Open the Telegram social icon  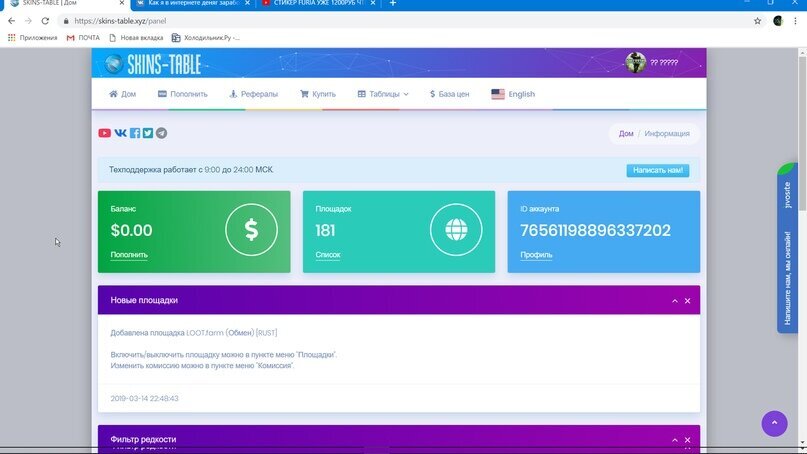click(161, 133)
